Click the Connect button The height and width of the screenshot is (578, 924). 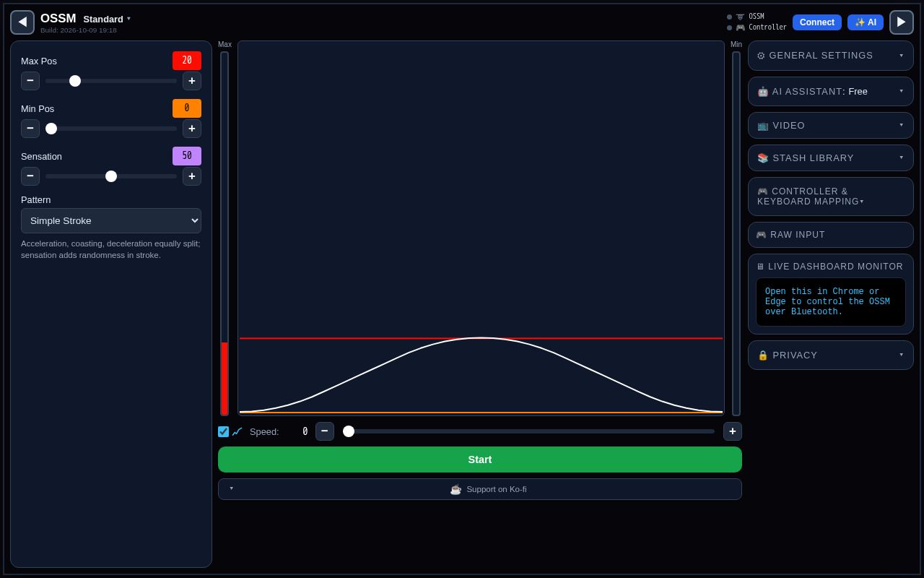pyautogui.click(x=817, y=22)
